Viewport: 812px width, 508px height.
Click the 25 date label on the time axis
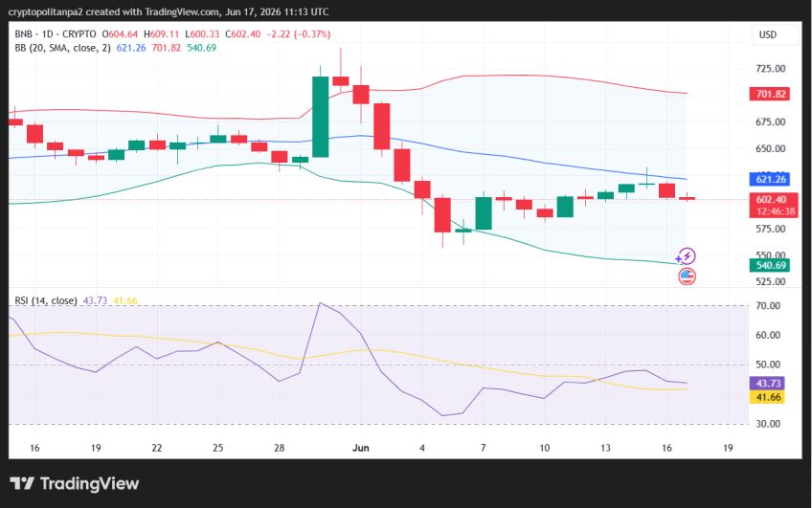point(218,448)
